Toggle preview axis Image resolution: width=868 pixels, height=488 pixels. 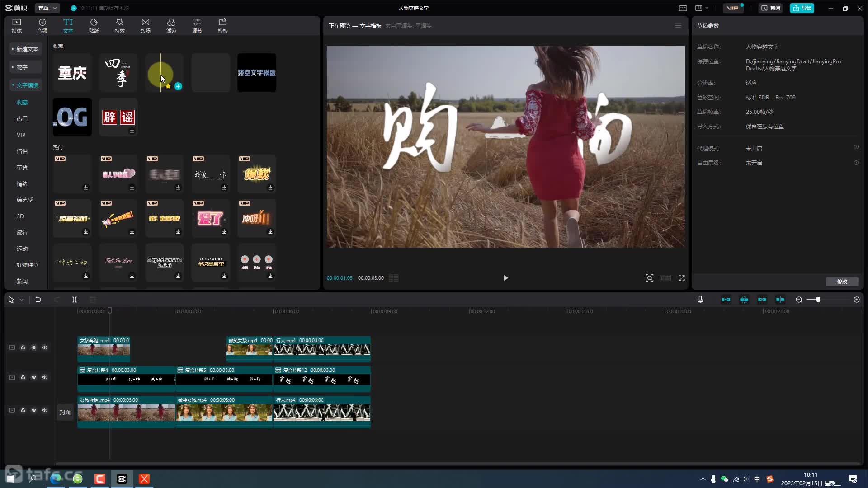[780, 300]
